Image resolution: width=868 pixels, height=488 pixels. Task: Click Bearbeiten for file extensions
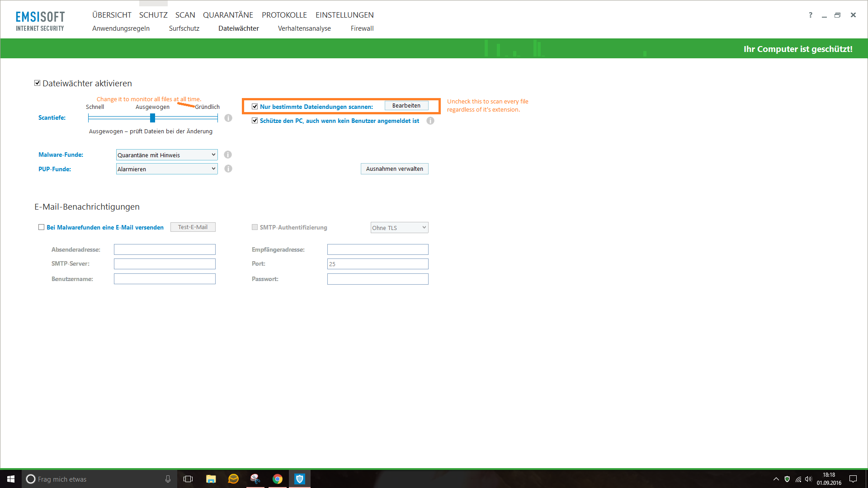(406, 105)
